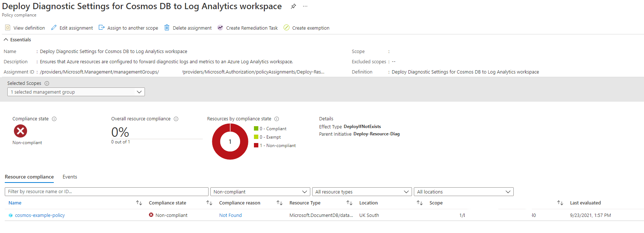Click the Policy compliance subtitle

click(x=19, y=15)
